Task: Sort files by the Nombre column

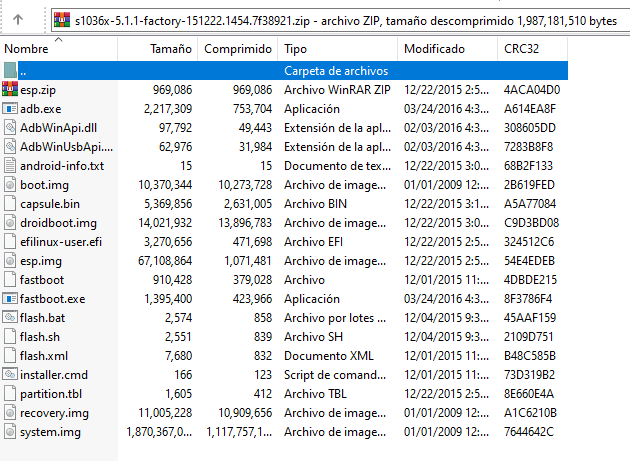Action: (x=27, y=49)
